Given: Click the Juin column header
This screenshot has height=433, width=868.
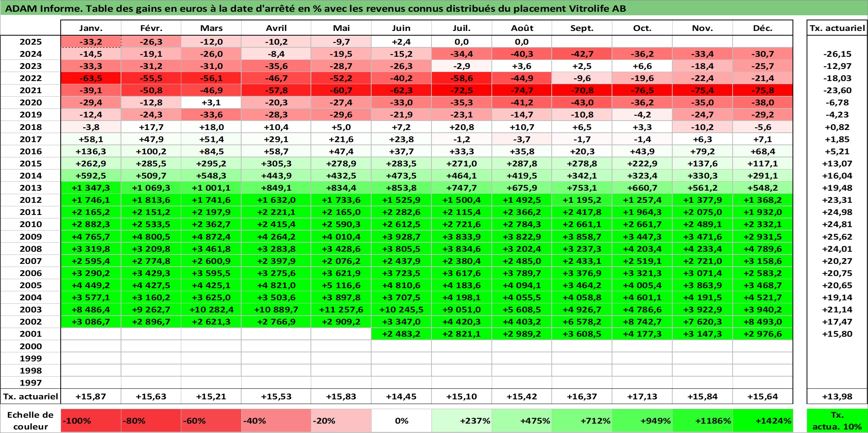Looking at the screenshot, I should tap(401, 28).
